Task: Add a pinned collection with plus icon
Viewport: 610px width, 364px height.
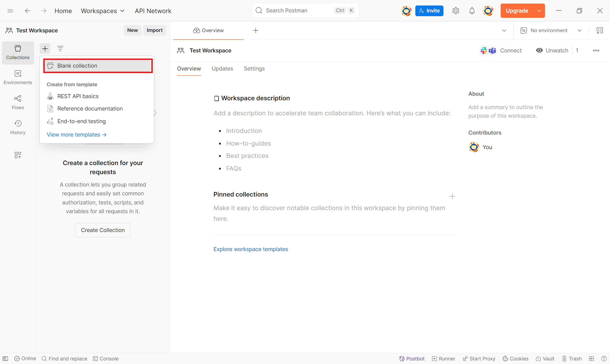Action: 452,196
